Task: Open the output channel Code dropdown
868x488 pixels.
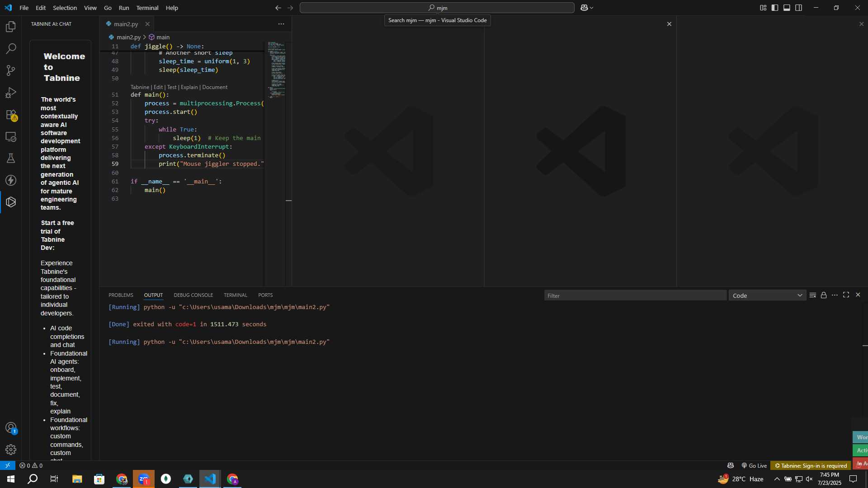Action: [x=767, y=296]
